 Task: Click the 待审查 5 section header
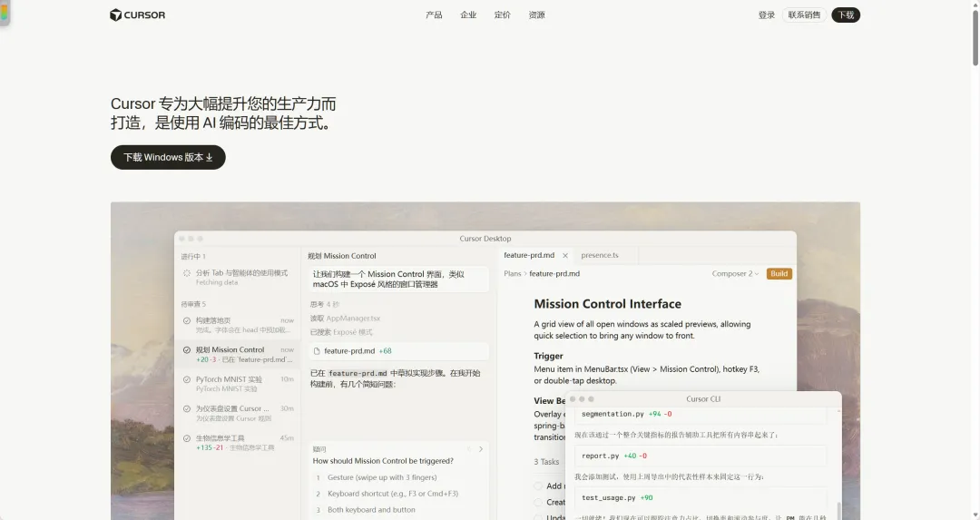point(193,304)
